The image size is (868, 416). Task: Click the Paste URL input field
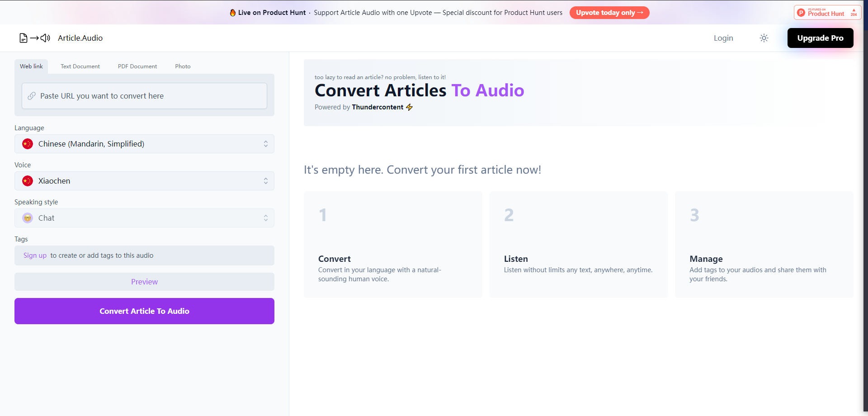(144, 96)
